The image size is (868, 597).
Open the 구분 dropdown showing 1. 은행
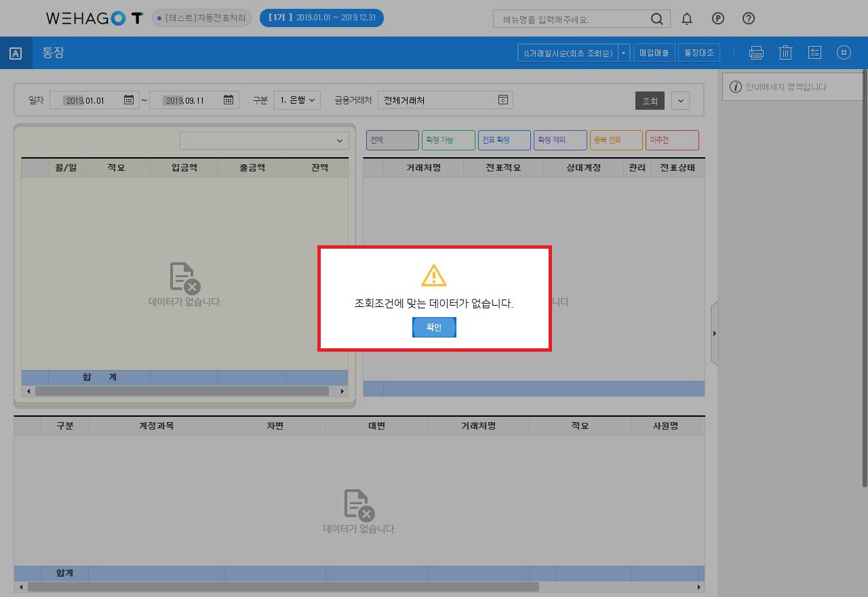(x=297, y=100)
